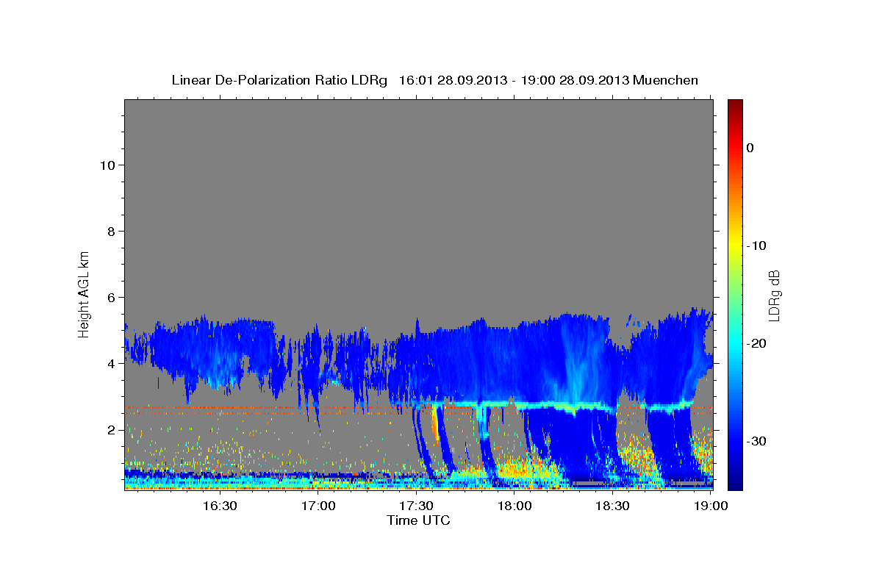882x588 pixels.
Task: Click the 'Time UTC' x-axis label
Action: [418, 520]
